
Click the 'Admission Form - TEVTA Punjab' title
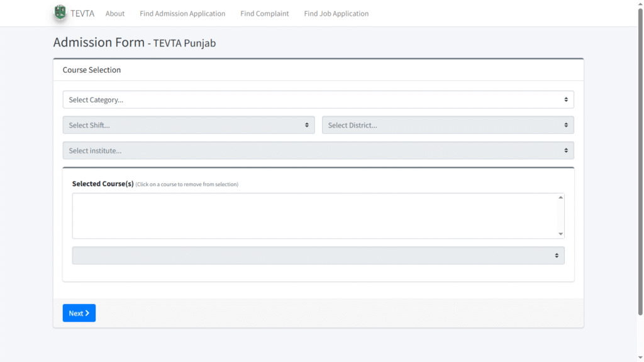[x=135, y=42]
